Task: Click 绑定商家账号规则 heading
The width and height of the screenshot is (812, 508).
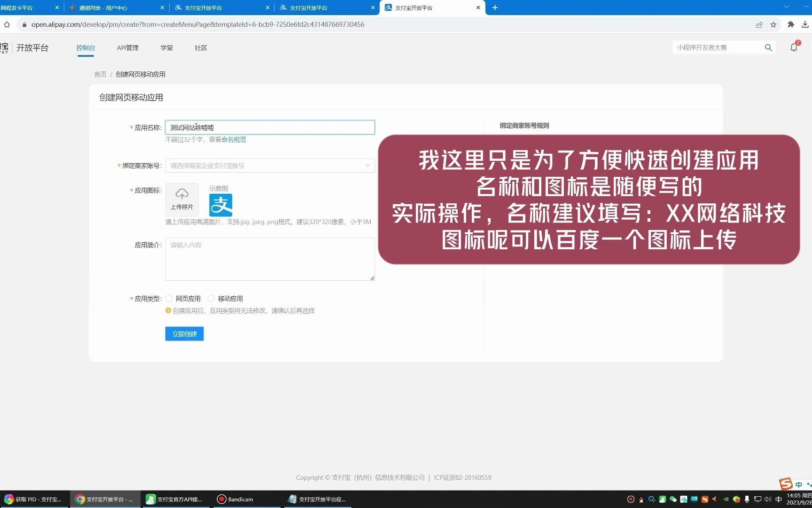Action: 524,126
